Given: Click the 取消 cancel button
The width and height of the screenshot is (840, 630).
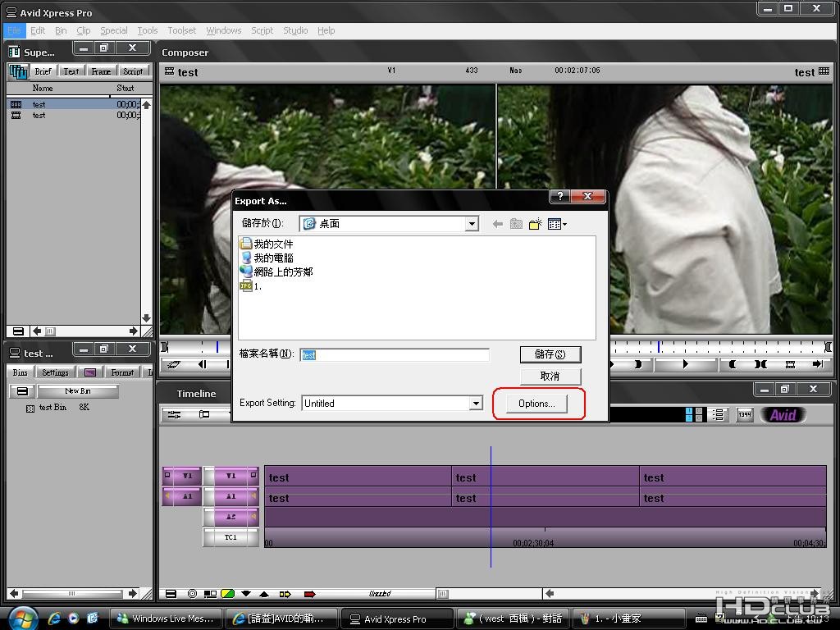Looking at the screenshot, I should point(550,376).
